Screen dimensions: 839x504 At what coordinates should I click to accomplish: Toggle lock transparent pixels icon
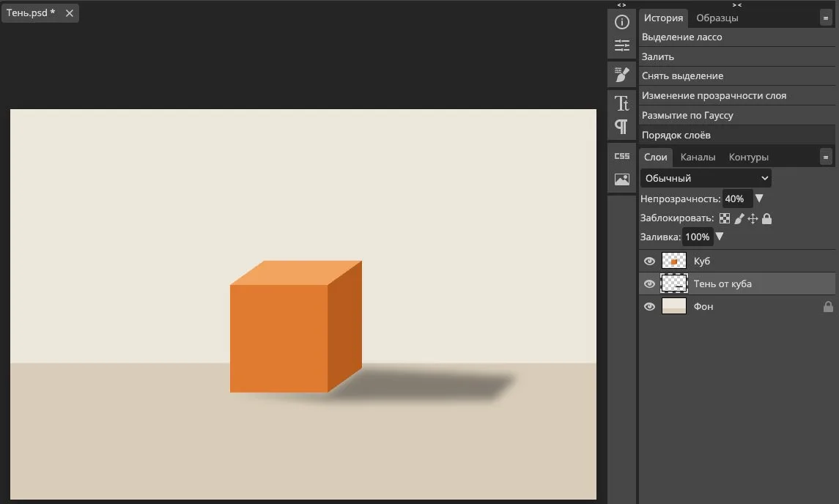click(x=725, y=218)
